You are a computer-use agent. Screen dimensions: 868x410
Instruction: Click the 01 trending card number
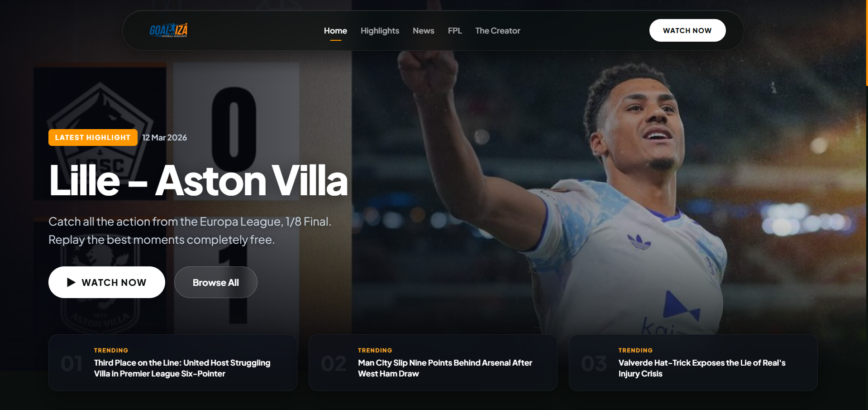pos(72,364)
